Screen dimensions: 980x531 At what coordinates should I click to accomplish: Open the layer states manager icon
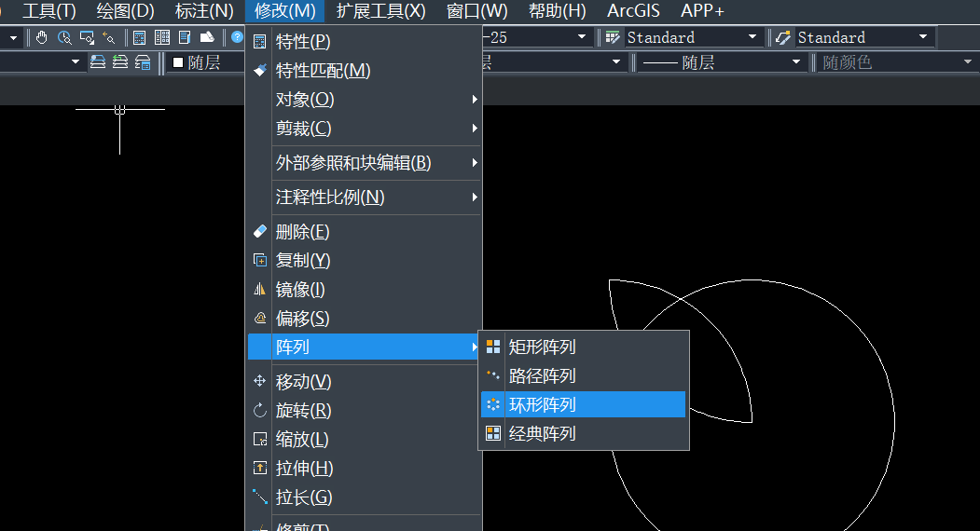click(143, 62)
